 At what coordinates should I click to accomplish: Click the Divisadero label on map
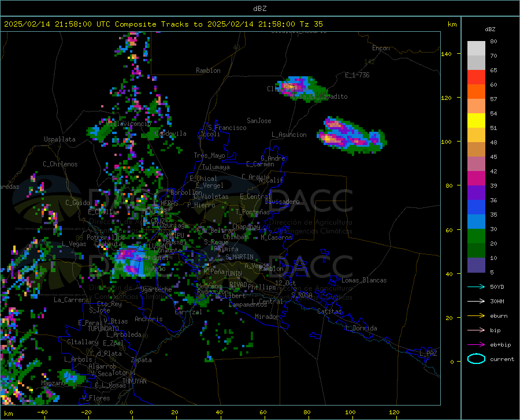[282, 202]
